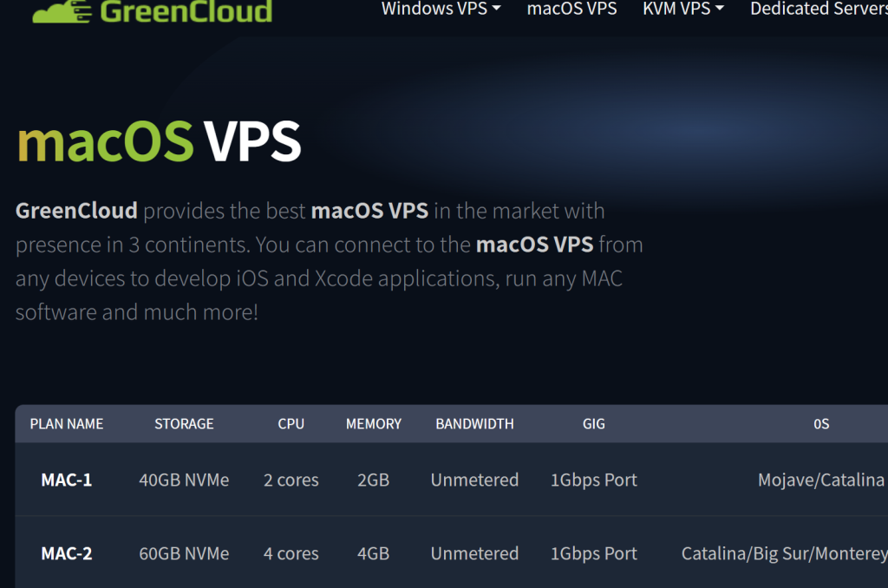Select the MAC-2 plan name
This screenshot has width=888, height=588.
coord(67,553)
